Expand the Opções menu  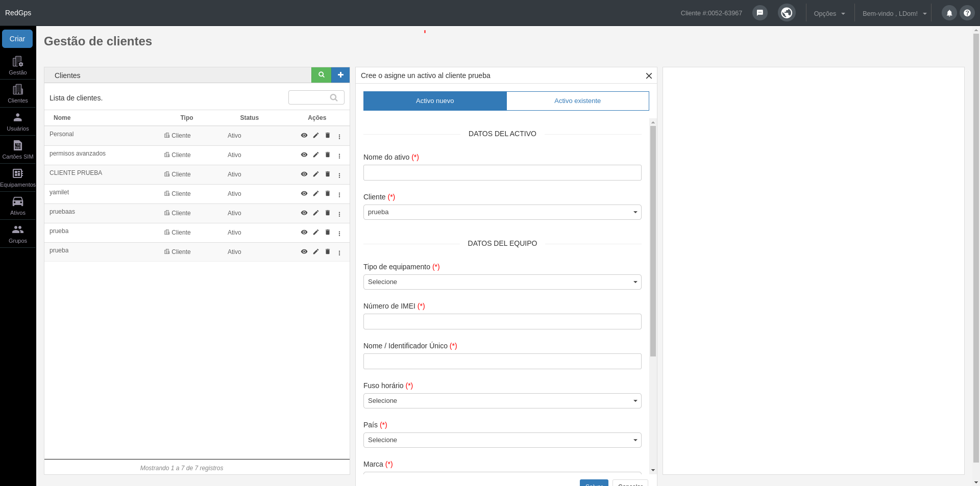tap(829, 14)
